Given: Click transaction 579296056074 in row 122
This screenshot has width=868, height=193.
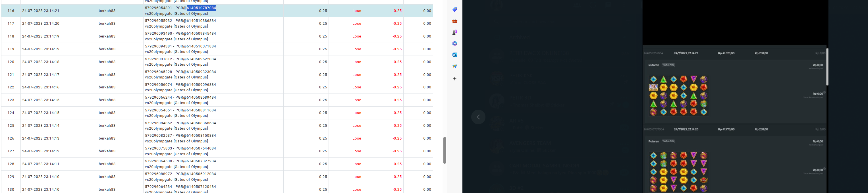Looking at the screenshot, I should (180, 84).
